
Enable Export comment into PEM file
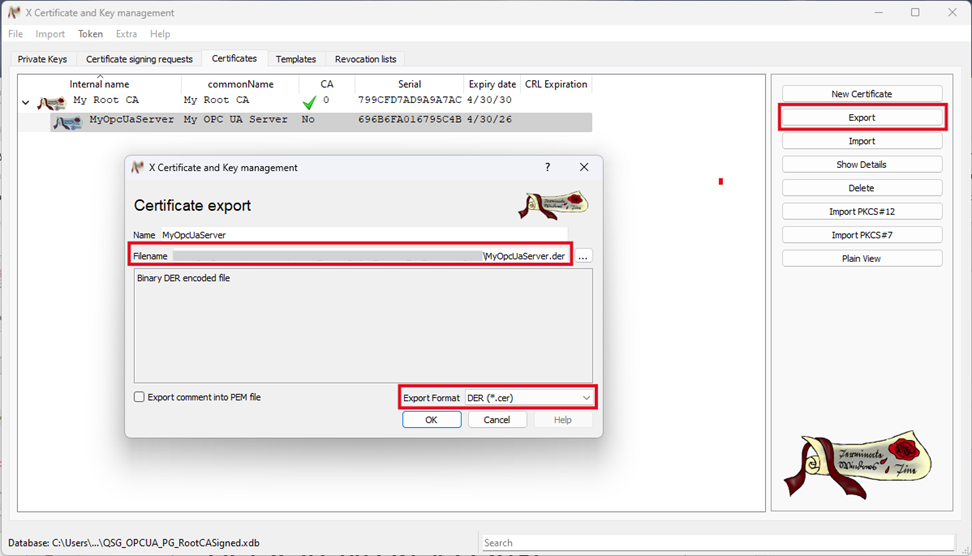pos(140,397)
